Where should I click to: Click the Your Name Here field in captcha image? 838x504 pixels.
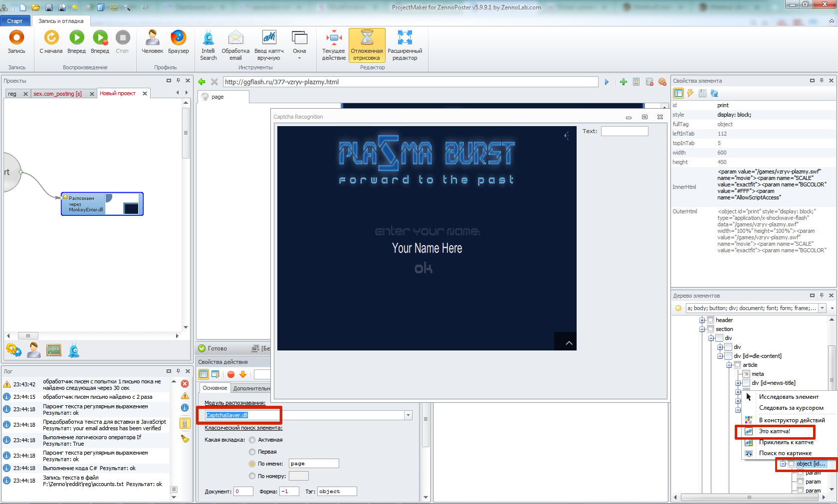coord(427,248)
